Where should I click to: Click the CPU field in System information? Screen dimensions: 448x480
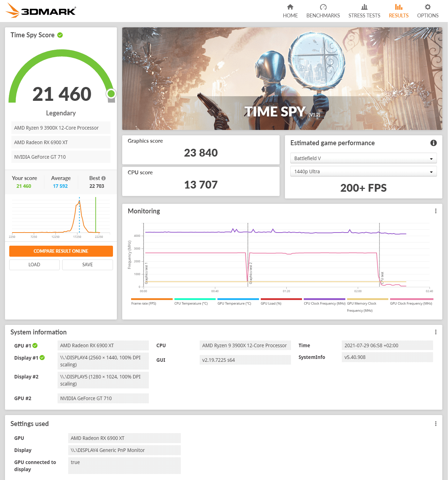click(245, 345)
